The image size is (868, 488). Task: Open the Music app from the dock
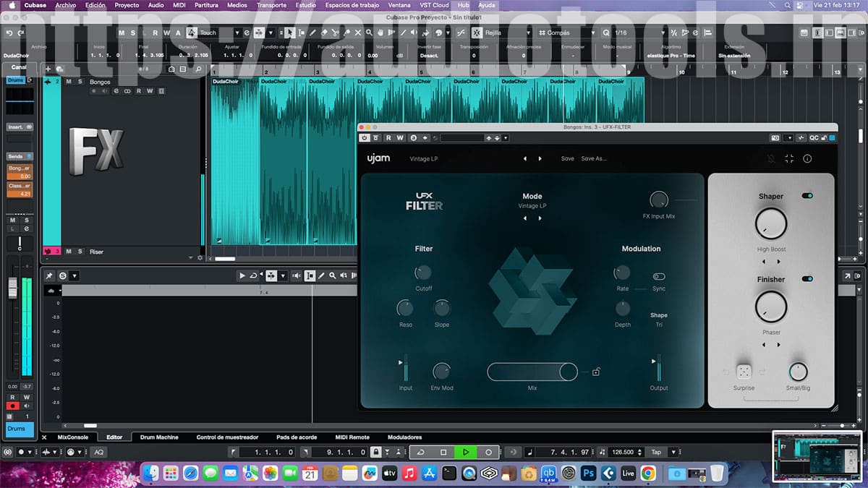[x=409, y=473]
